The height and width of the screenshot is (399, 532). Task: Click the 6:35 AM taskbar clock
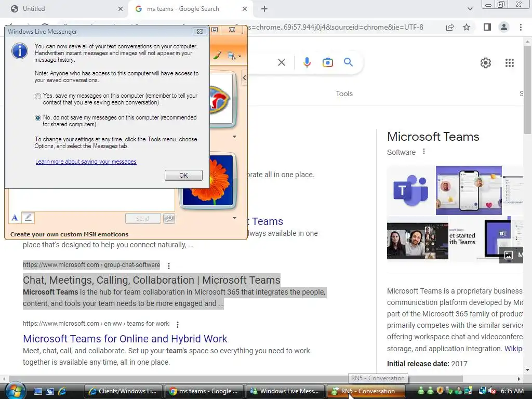[x=512, y=391]
